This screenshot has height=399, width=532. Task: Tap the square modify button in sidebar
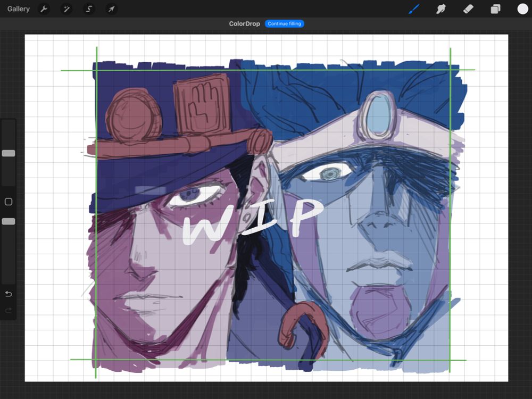(x=9, y=202)
